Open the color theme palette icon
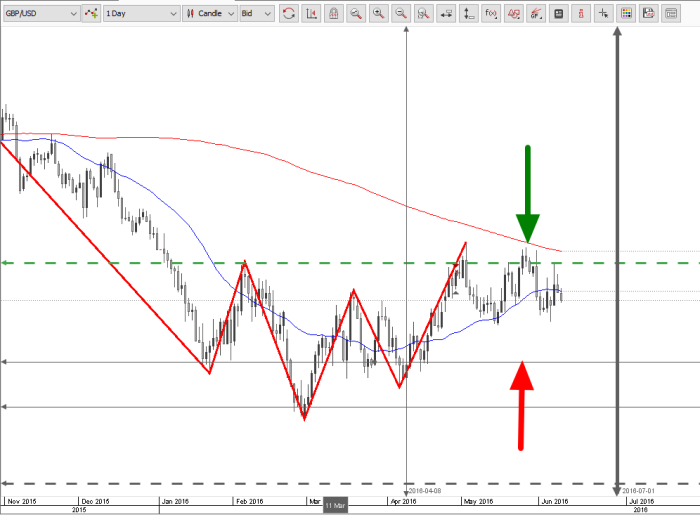 click(626, 14)
